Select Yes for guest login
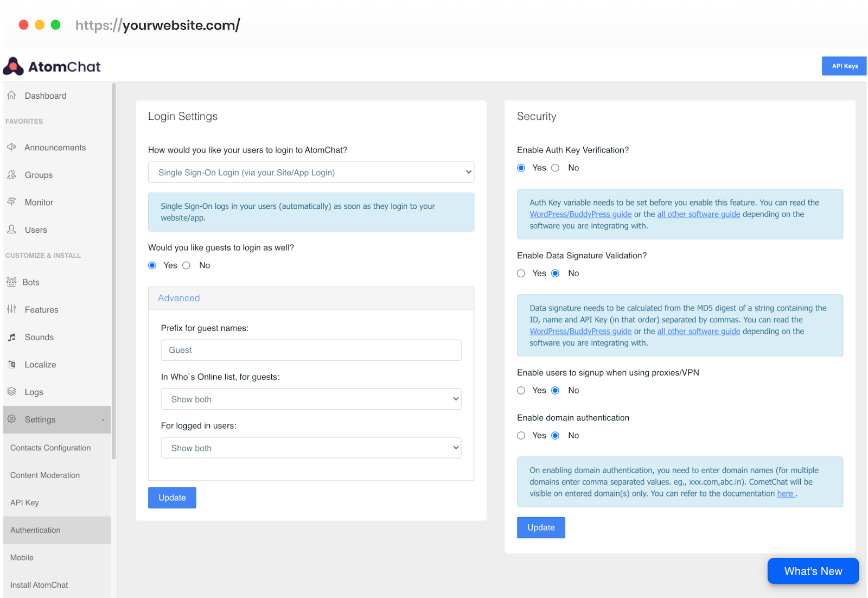This screenshot has width=868, height=598. tap(152, 265)
